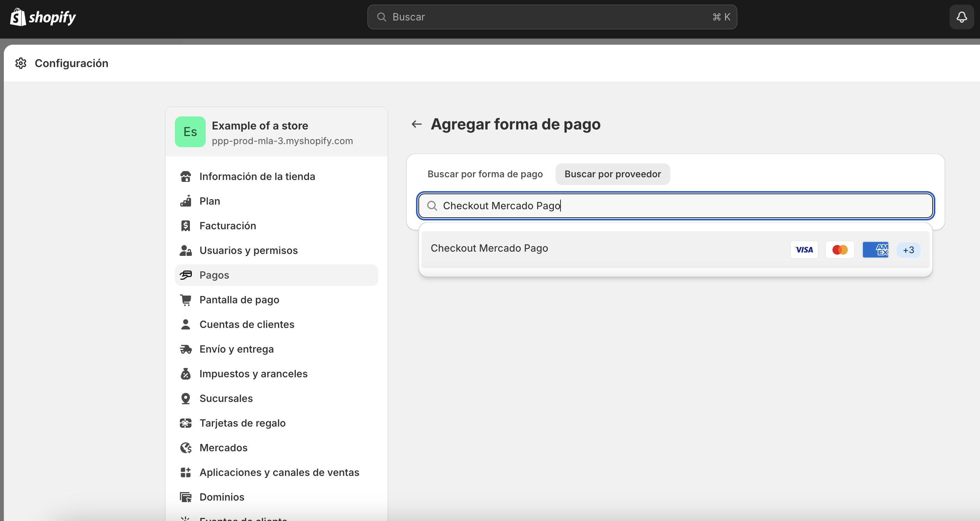This screenshot has height=521, width=980.
Task: Go to Cuentas de clientes
Action: (277, 324)
